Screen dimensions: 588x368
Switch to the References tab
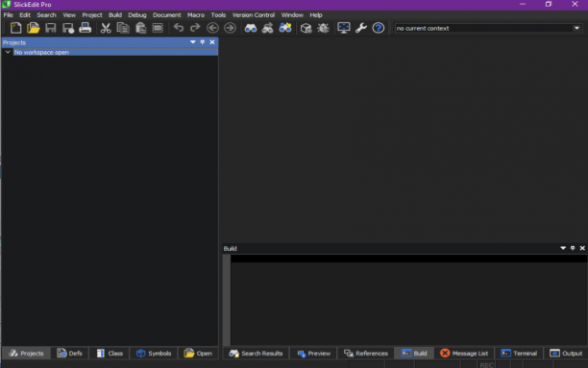pyautogui.click(x=366, y=353)
